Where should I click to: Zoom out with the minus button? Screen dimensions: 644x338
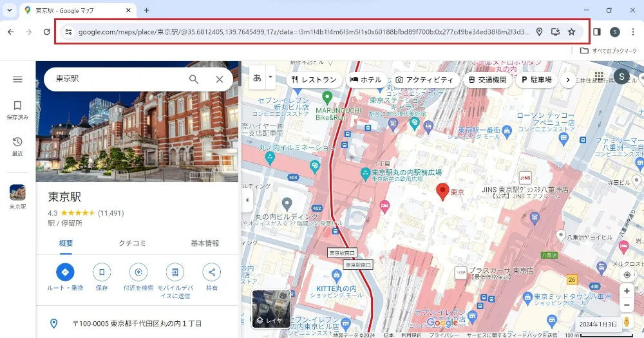point(627,305)
